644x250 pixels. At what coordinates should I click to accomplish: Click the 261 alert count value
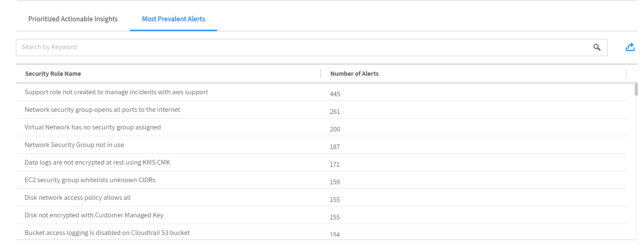coord(335,112)
